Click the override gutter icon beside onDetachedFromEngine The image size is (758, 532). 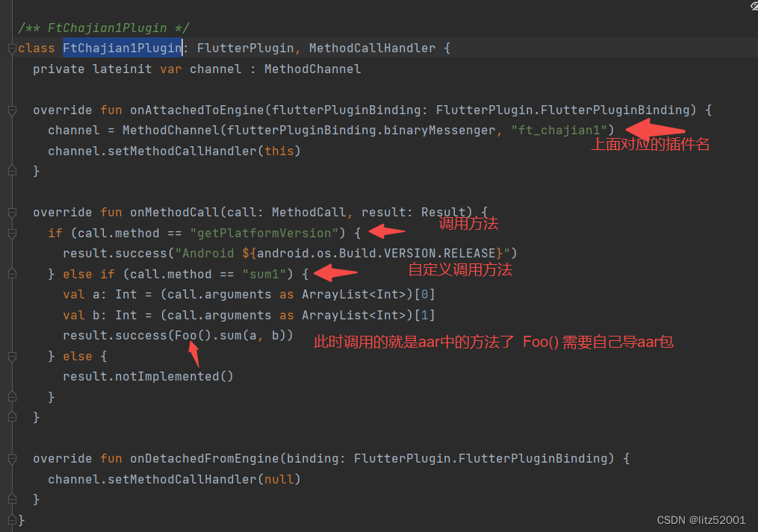[11, 458]
